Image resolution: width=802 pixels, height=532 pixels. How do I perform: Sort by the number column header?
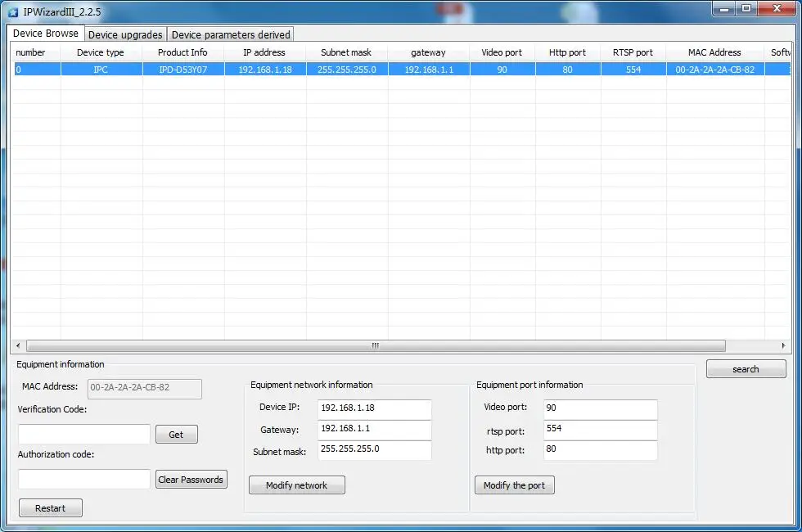[35, 52]
